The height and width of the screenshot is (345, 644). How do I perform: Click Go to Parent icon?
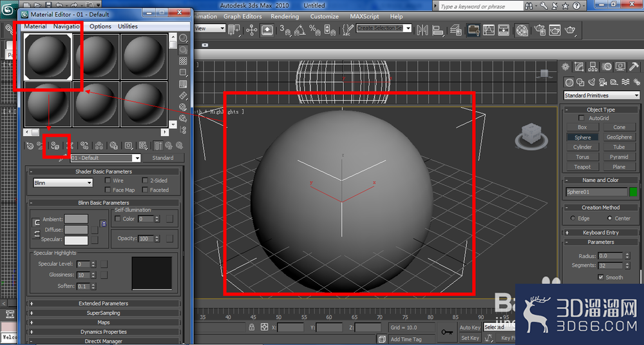tap(169, 146)
